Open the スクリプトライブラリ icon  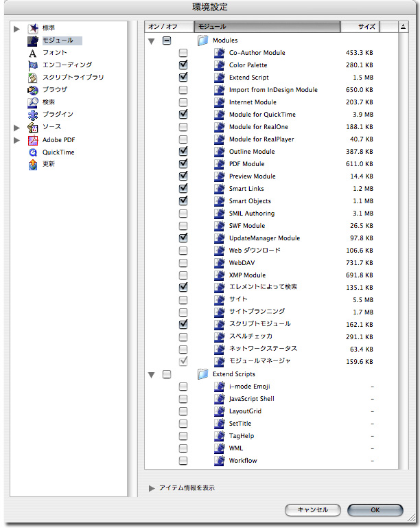coord(32,78)
